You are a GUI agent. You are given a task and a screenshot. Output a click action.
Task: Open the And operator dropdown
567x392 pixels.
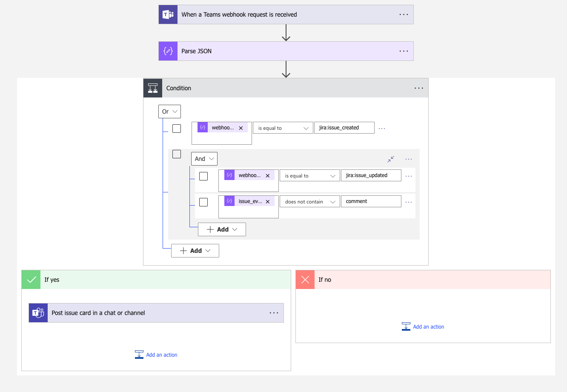[204, 158]
